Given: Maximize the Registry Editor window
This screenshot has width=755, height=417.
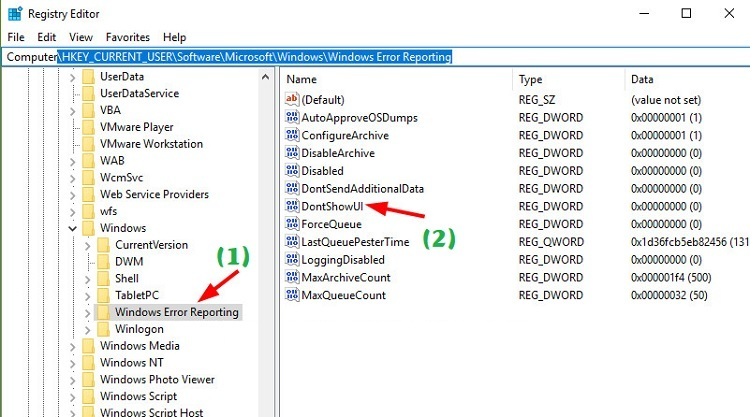Looking at the screenshot, I should point(686,13).
